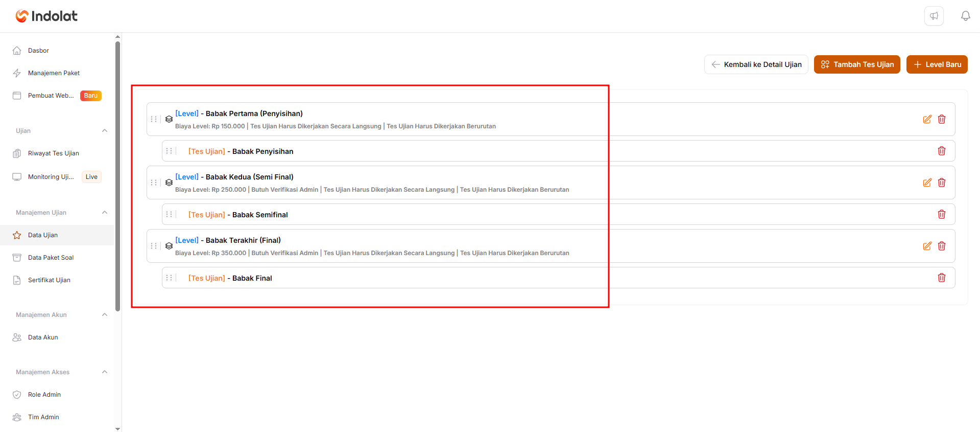Delete the Babak Pertama (Penyisihan) level
The width and height of the screenshot is (980, 432).
click(x=942, y=119)
